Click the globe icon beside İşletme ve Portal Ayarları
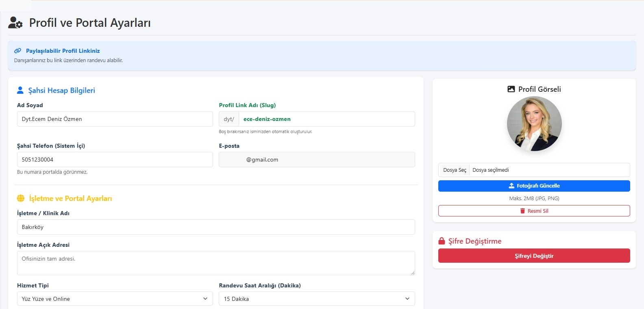 pos(21,198)
